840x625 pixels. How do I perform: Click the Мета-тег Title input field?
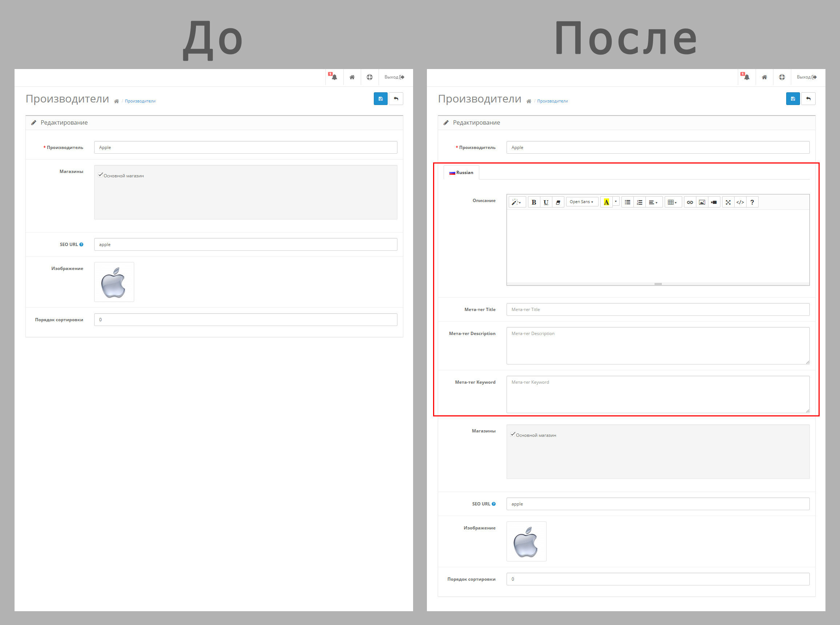tap(657, 310)
